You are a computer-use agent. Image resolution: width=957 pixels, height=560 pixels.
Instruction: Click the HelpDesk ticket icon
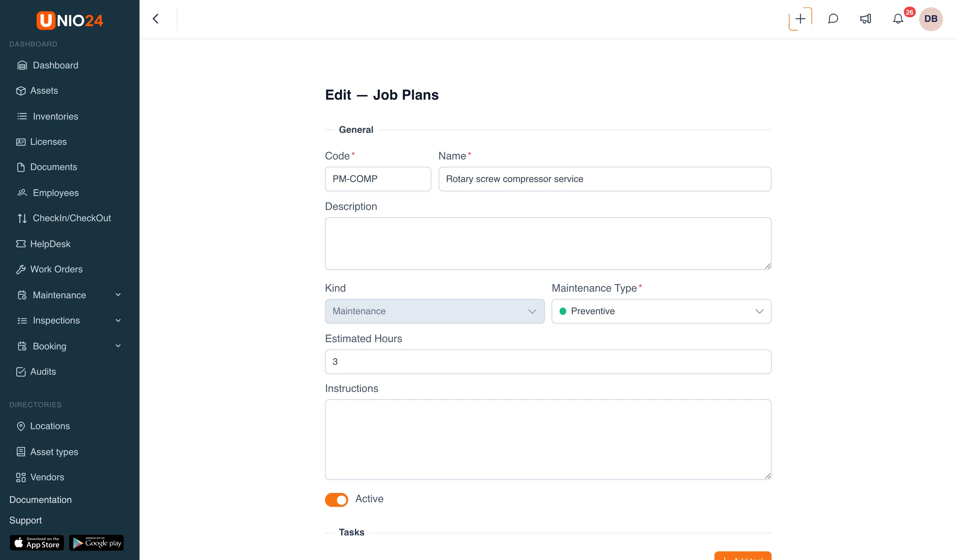(x=21, y=244)
